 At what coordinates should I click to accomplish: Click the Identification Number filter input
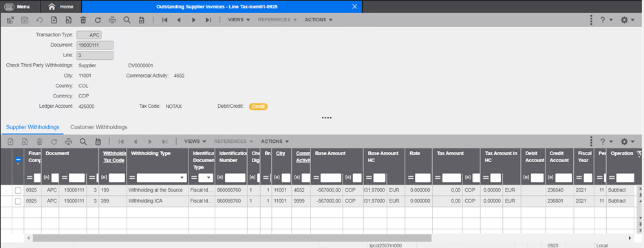[235, 178]
